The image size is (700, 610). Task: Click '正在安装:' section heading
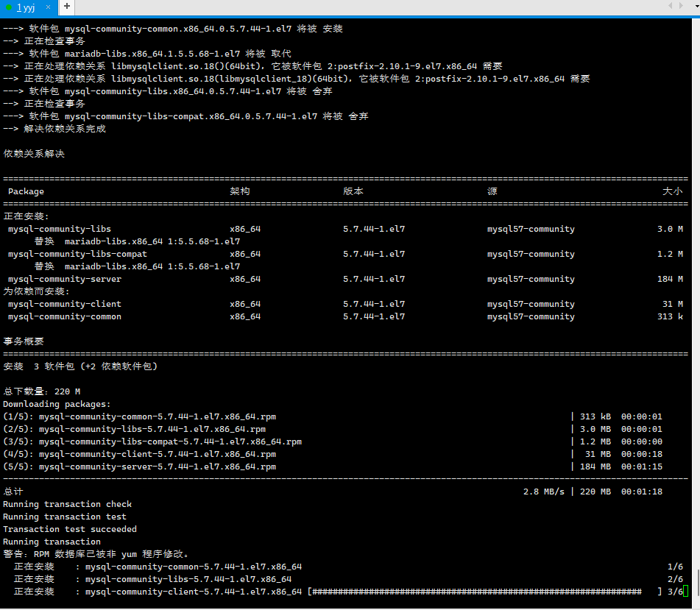pos(26,216)
